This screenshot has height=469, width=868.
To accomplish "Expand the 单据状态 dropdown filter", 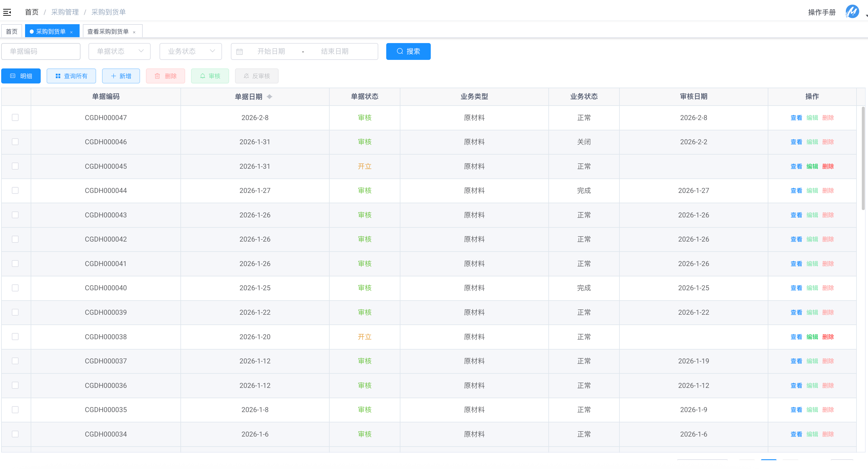I will pyautogui.click(x=119, y=51).
